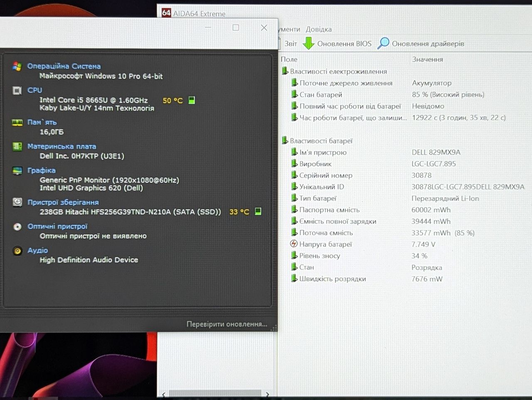Screen dimensions: 532x400
Task: Click battery icon beside Стан батарей
Action: click(294, 94)
